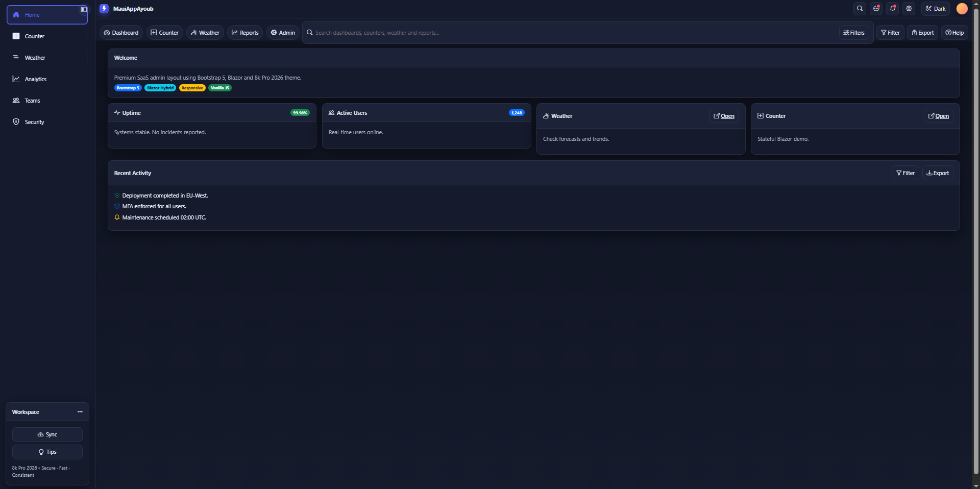Click the search dashboards input field
This screenshot has width=980, height=489.
pyautogui.click(x=459, y=32)
